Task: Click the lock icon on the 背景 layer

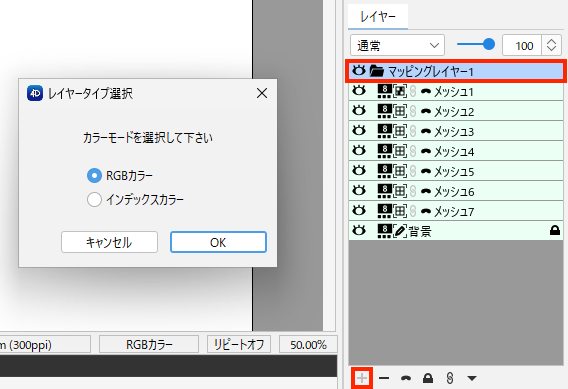Action: (555, 230)
